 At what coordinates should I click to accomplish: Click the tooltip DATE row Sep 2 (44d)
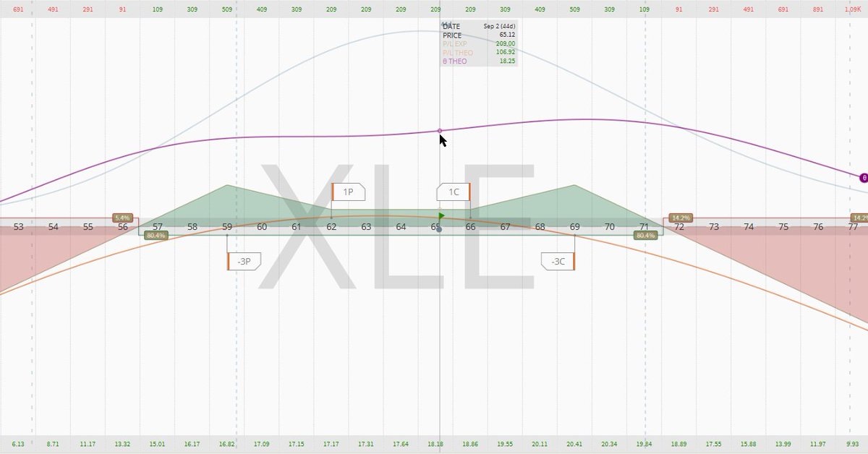(479, 26)
